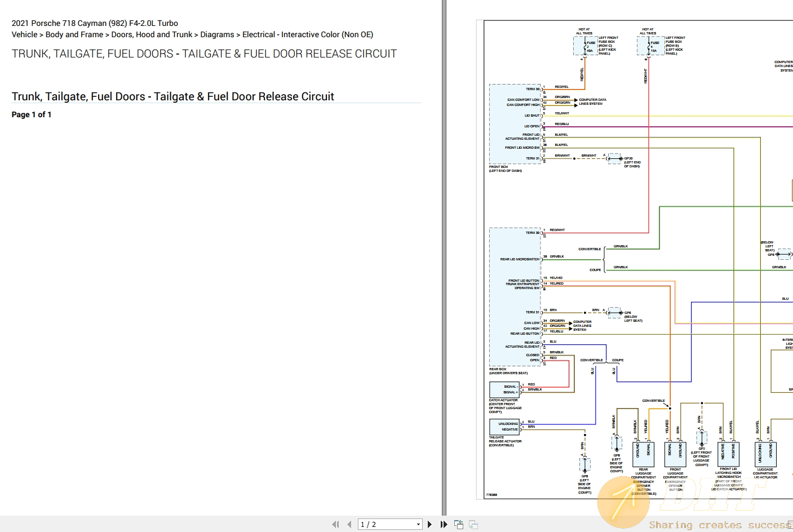Click Electrical - Interactive Color (Non OE) breadcrumb
Viewport: 793px width, 532px height.
tap(308, 34)
